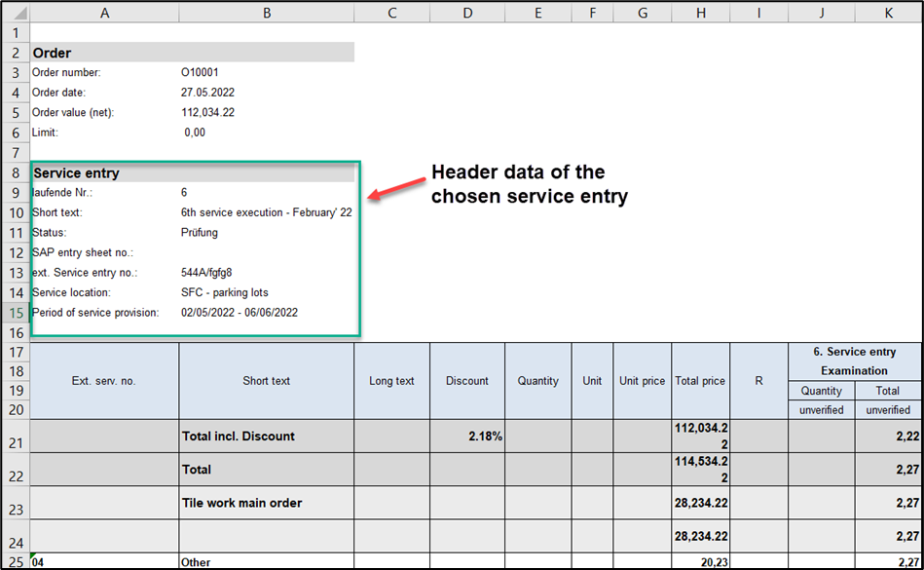Select the Service location value cell
The width and height of the screenshot is (924, 570).
[x=224, y=292]
